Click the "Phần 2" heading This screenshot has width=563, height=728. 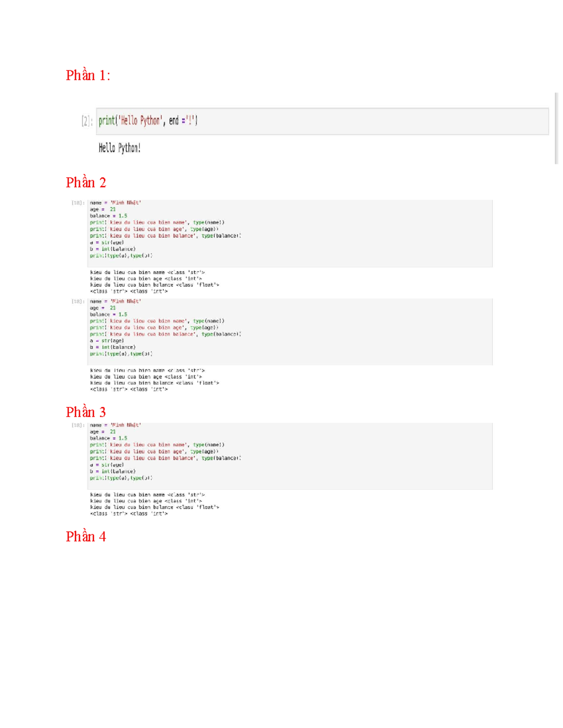pyautogui.click(x=86, y=182)
